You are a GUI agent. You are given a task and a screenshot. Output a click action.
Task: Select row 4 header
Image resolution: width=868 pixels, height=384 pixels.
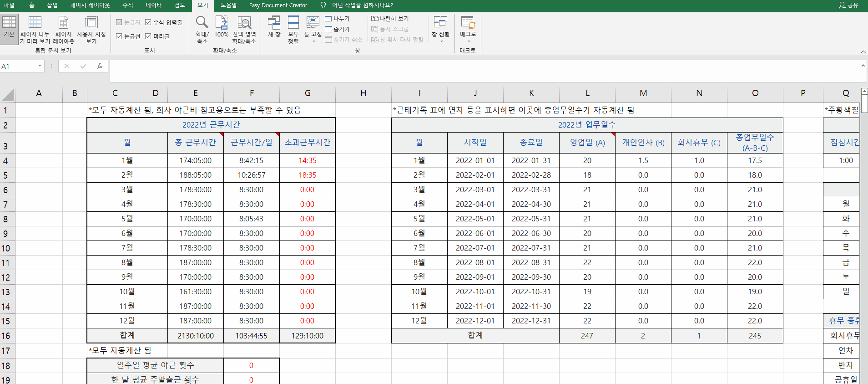tap(7, 161)
